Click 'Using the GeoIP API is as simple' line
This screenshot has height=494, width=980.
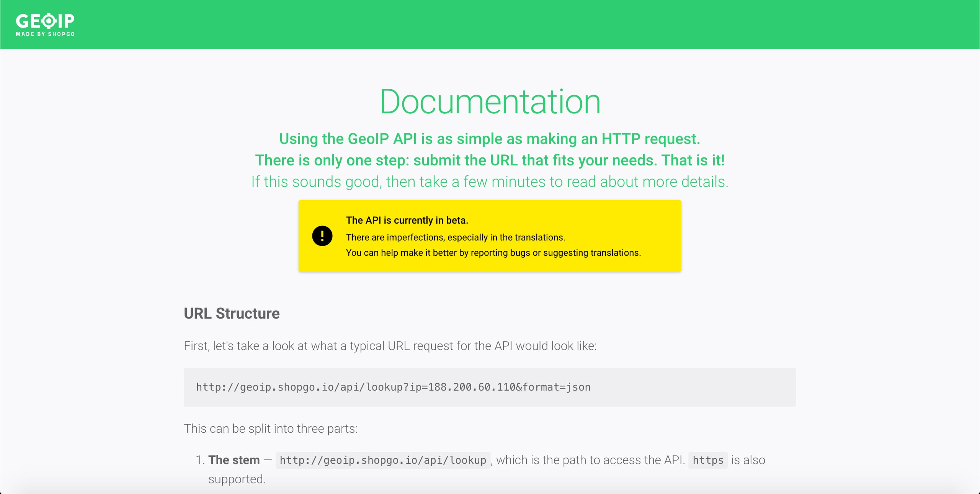click(490, 139)
